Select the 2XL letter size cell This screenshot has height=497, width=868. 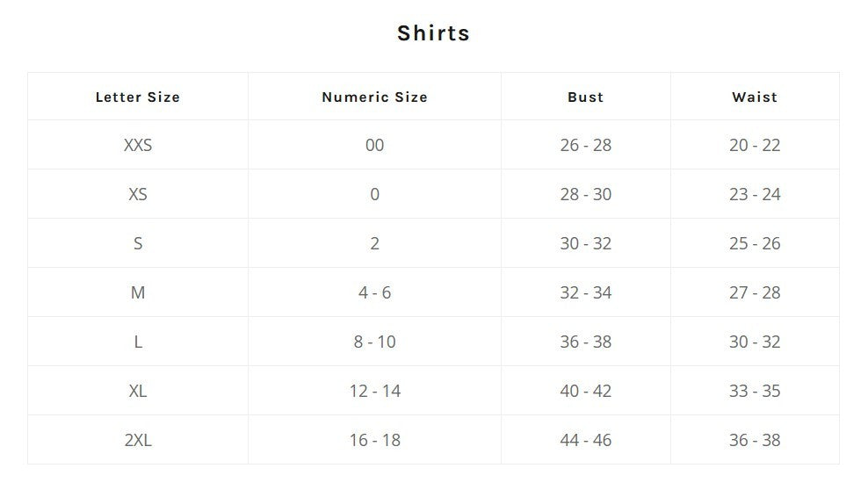pyautogui.click(x=138, y=440)
